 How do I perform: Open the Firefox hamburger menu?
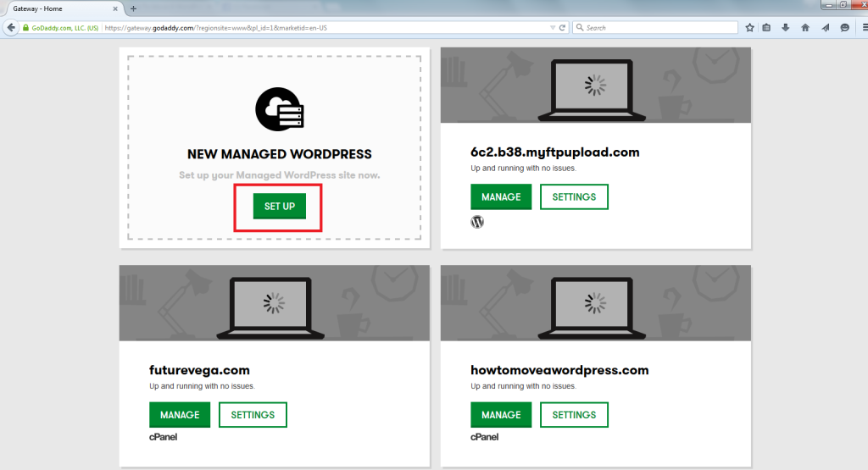pos(865,28)
